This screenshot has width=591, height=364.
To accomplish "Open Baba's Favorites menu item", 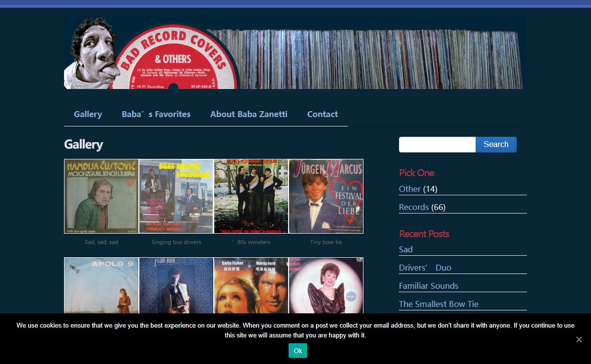I will (156, 114).
